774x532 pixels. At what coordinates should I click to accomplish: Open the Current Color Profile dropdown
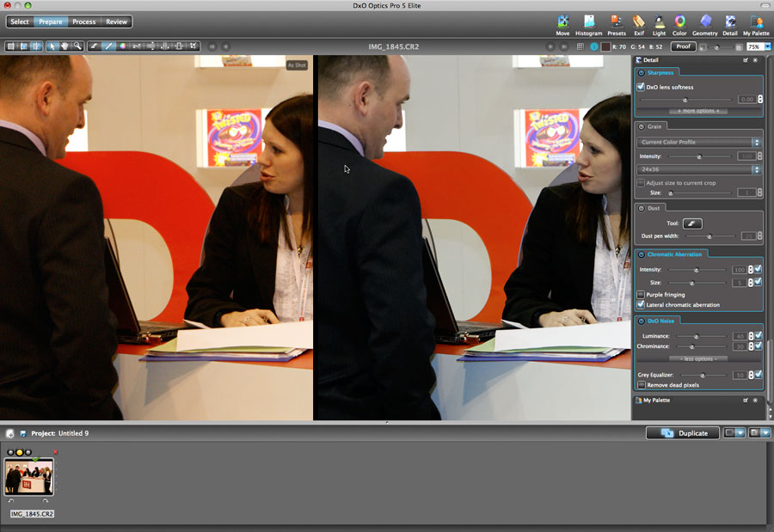coord(699,142)
